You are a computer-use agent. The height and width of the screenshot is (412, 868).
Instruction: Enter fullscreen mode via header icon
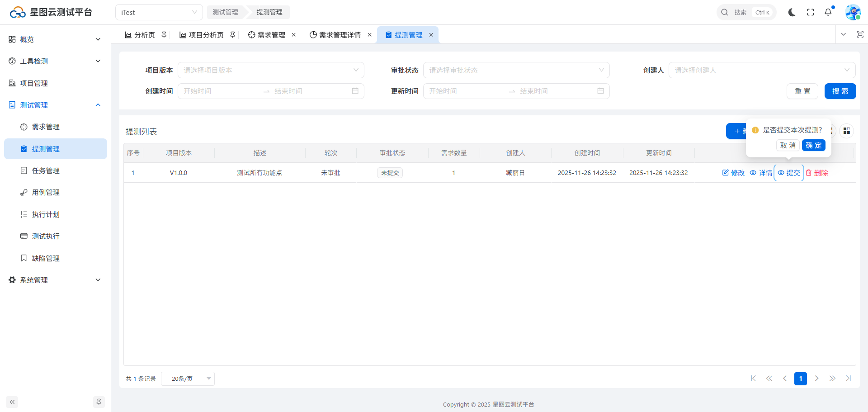pos(810,12)
